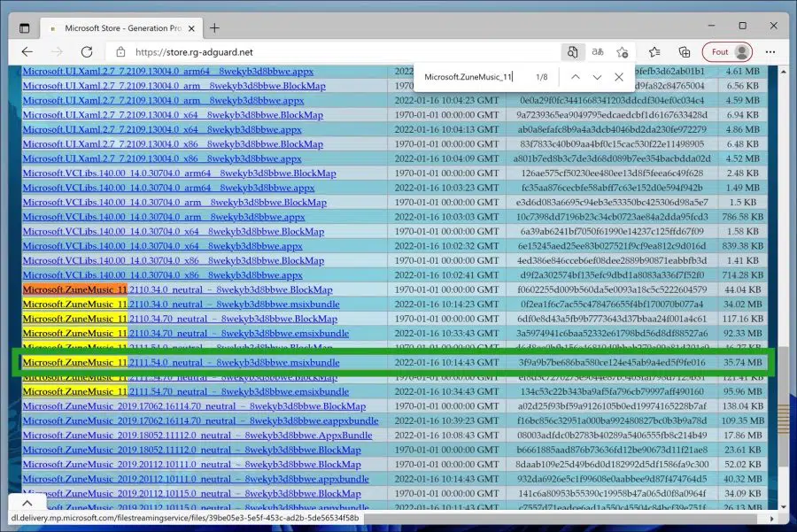
Task: Open Microsoft.UI.Xaml.2.7 arm BlockMap link
Action: [x=174, y=86]
